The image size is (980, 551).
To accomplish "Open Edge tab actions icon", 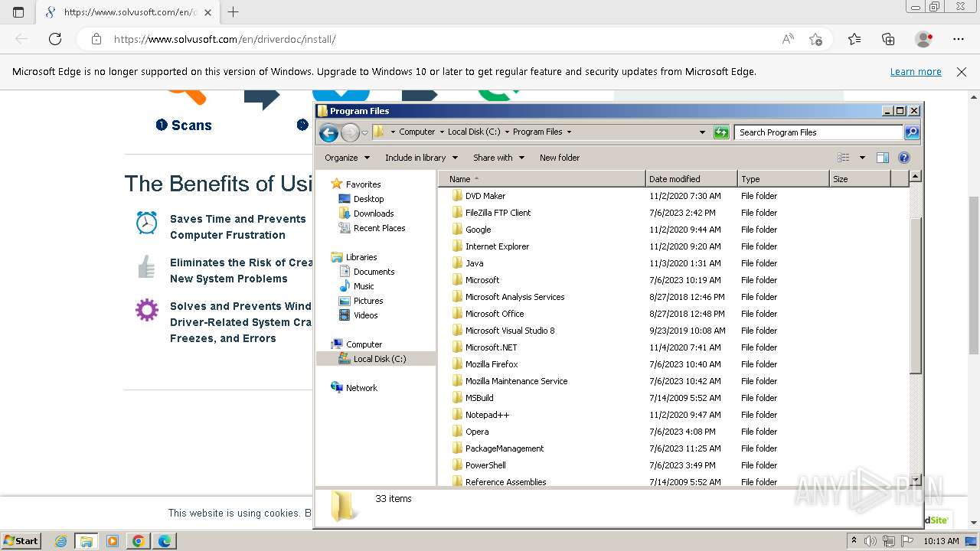I will click(x=18, y=12).
